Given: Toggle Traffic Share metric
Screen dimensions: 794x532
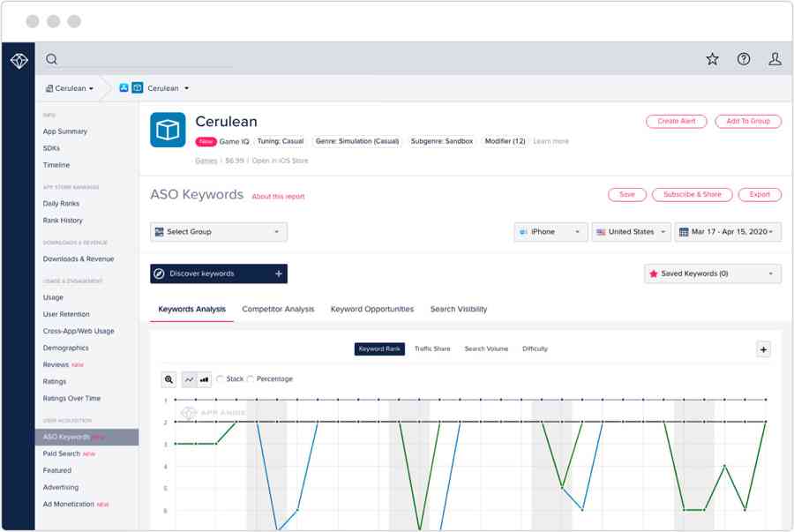Looking at the screenshot, I should coord(432,348).
